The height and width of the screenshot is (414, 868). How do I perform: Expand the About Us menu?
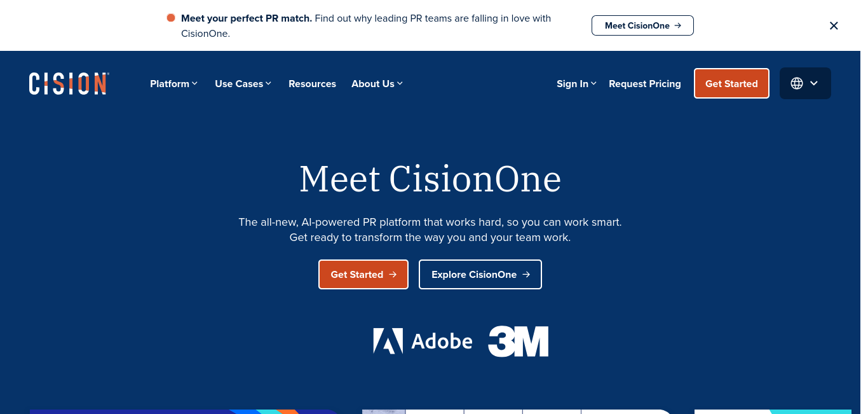point(377,83)
